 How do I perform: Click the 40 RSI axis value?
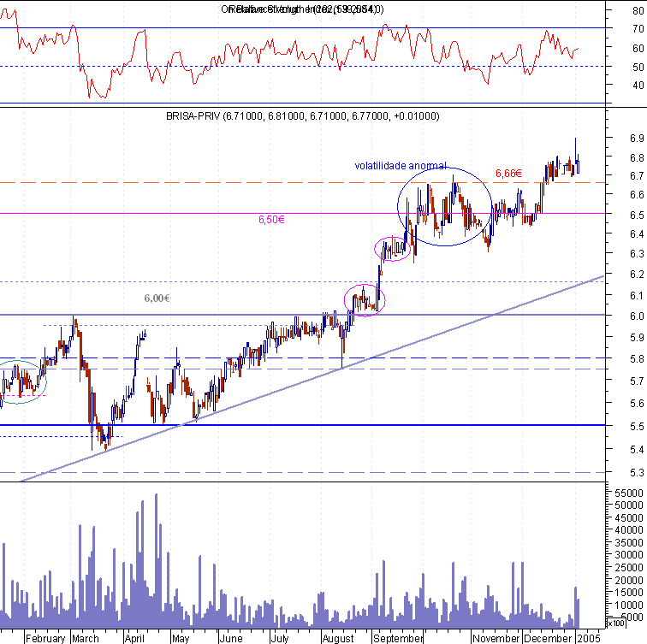(638, 86)
